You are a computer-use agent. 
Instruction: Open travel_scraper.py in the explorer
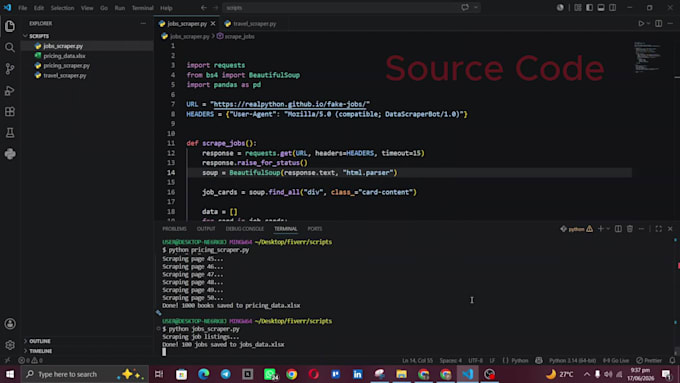[x=65, y=75]
